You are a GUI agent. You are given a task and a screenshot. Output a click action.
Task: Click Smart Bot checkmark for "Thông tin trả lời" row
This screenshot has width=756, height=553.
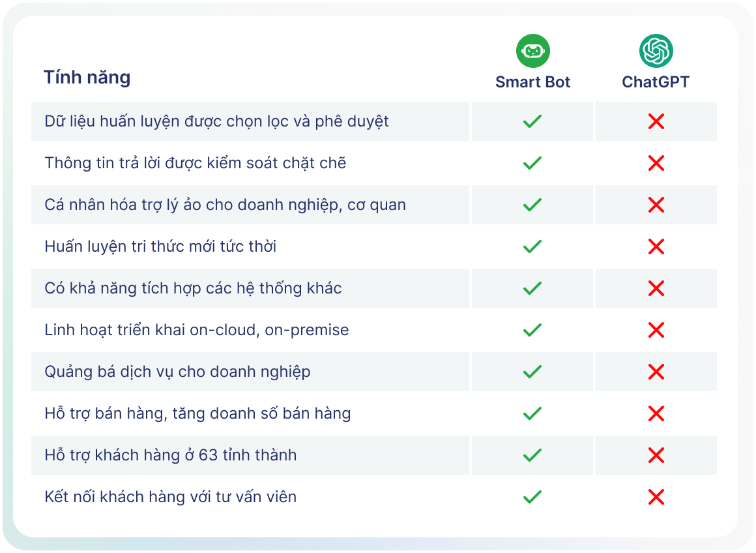click(532, 163)
